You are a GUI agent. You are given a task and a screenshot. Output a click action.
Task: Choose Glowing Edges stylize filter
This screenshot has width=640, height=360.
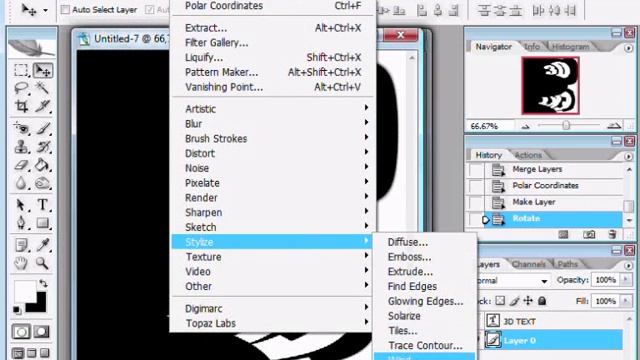424,301
